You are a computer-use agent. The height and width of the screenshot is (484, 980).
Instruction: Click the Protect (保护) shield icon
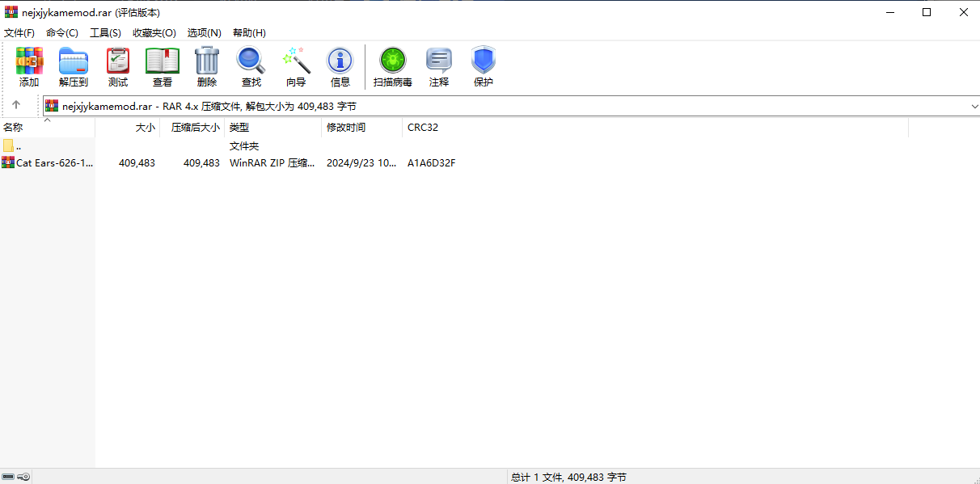(484, 61)
